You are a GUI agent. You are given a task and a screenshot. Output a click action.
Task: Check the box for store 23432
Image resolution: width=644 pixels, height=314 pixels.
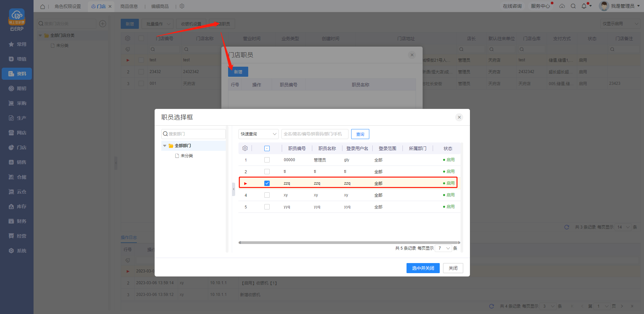pyautogui.click(x=141, y=72)
